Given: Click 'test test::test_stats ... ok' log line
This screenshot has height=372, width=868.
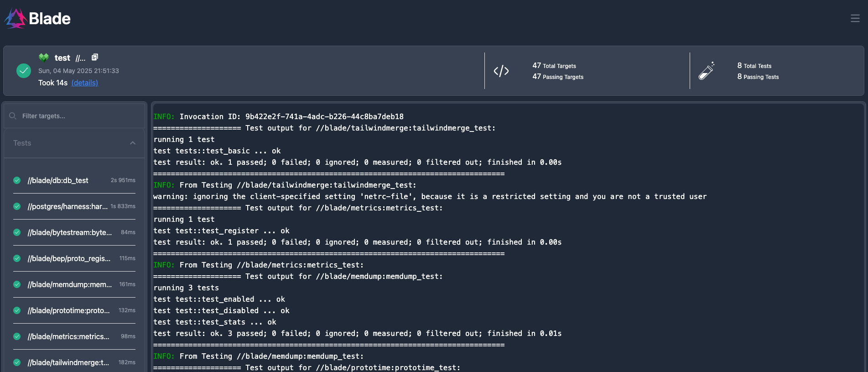Looking at the screenshot, I should tap(215, 322).
